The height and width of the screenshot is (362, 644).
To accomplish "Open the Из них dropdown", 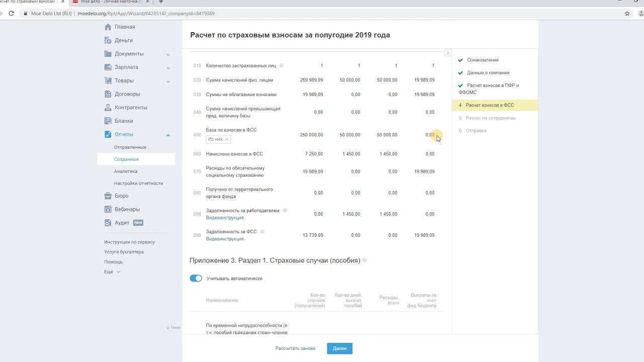I will [x=218, y=139].
